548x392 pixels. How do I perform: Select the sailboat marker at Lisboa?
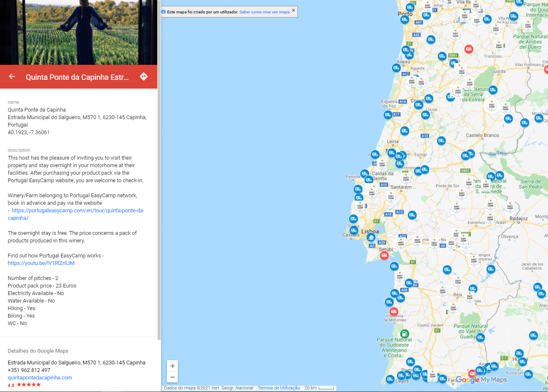click(371, 237)
